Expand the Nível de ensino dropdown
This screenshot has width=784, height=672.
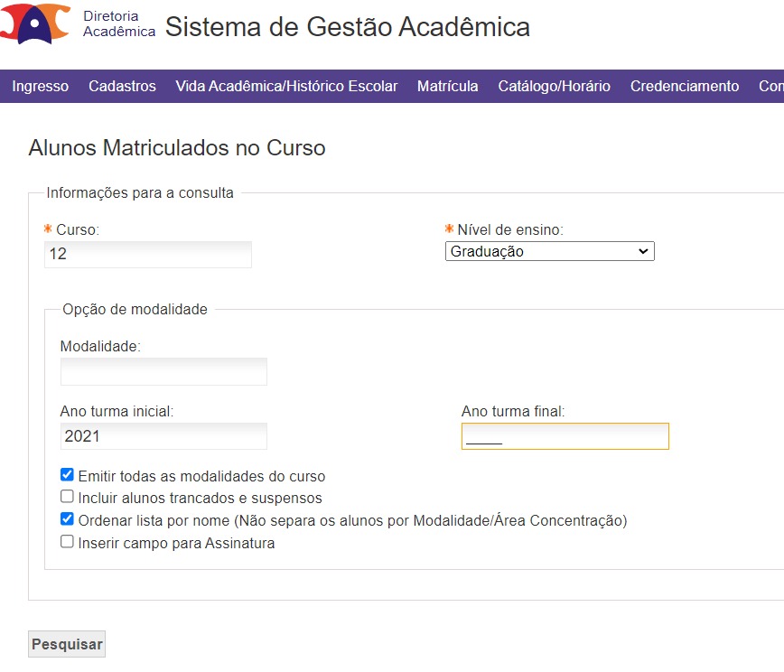[549, 252]
